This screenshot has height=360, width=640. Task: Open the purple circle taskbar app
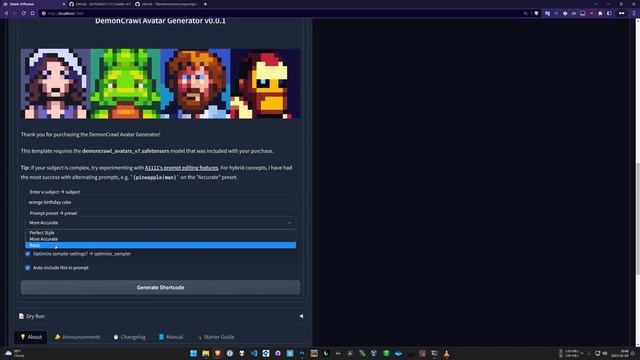coord(278,353)
